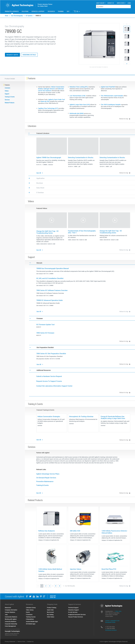Open Products & Services menu
Image resolution: width=135 pixels, height=644 pixels.
(x=12, y=11)
